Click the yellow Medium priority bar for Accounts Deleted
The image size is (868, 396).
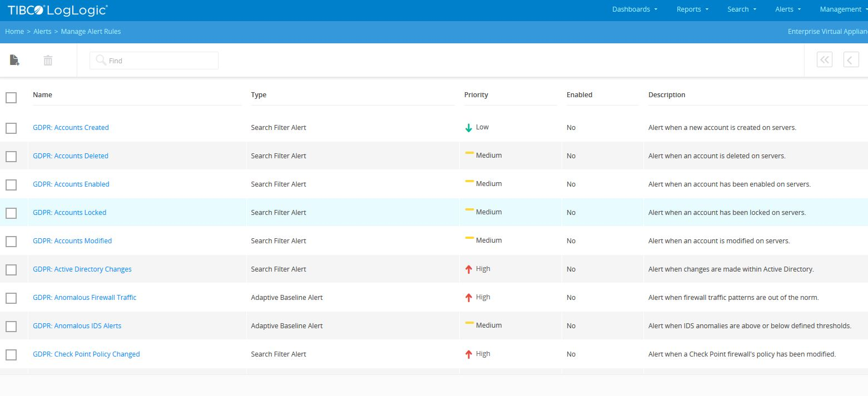(x=469, y=153)
